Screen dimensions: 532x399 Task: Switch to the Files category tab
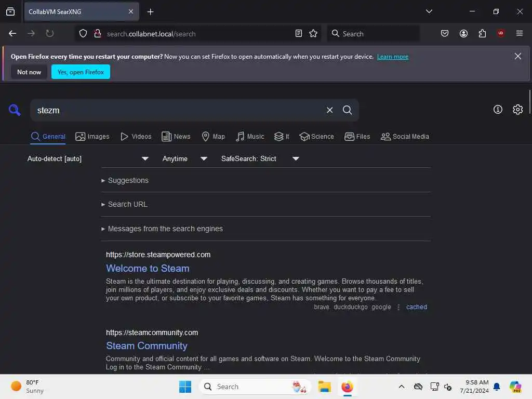pyautogui.click(x=357, y=137)
